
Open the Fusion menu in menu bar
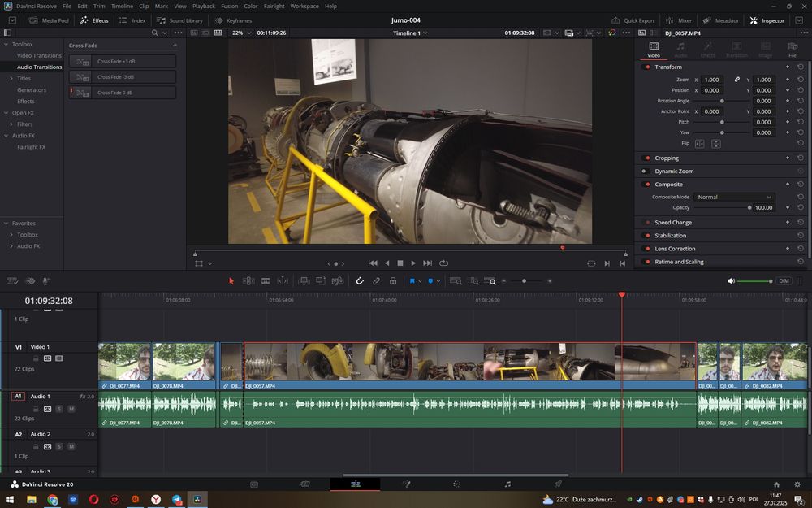coord(230,6)
